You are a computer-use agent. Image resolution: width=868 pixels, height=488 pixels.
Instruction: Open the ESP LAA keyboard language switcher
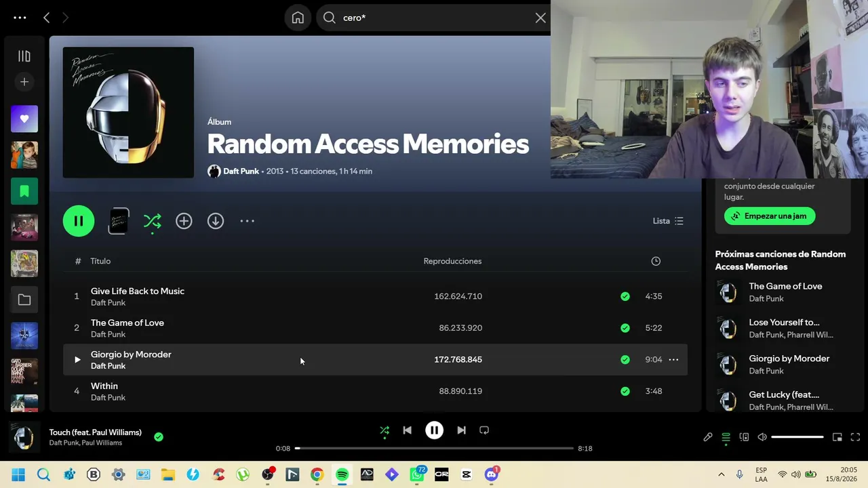(x=762, y=475)
